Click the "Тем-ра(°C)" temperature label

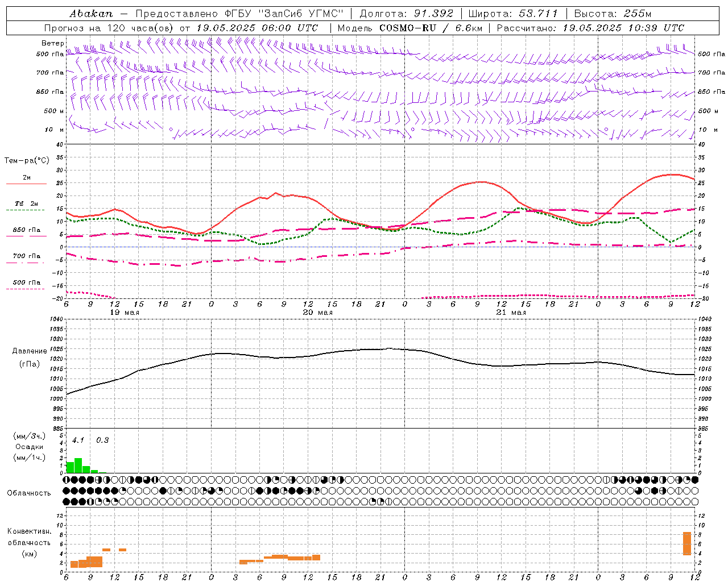[27, 161]
